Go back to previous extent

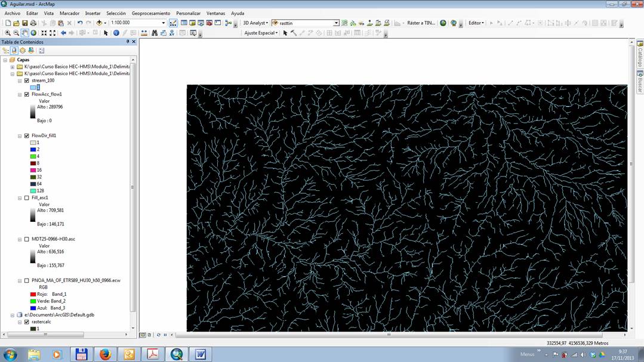point(63,33)
